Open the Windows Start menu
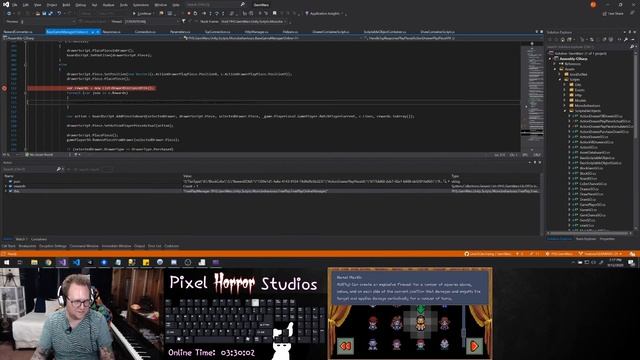The image size is (640, 360). point(7,262)
